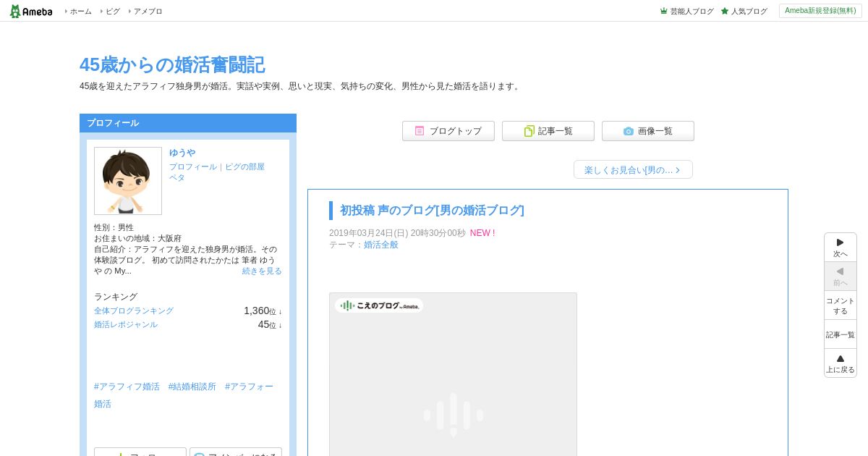Click コメントする in side navigation

click(841, 305)
